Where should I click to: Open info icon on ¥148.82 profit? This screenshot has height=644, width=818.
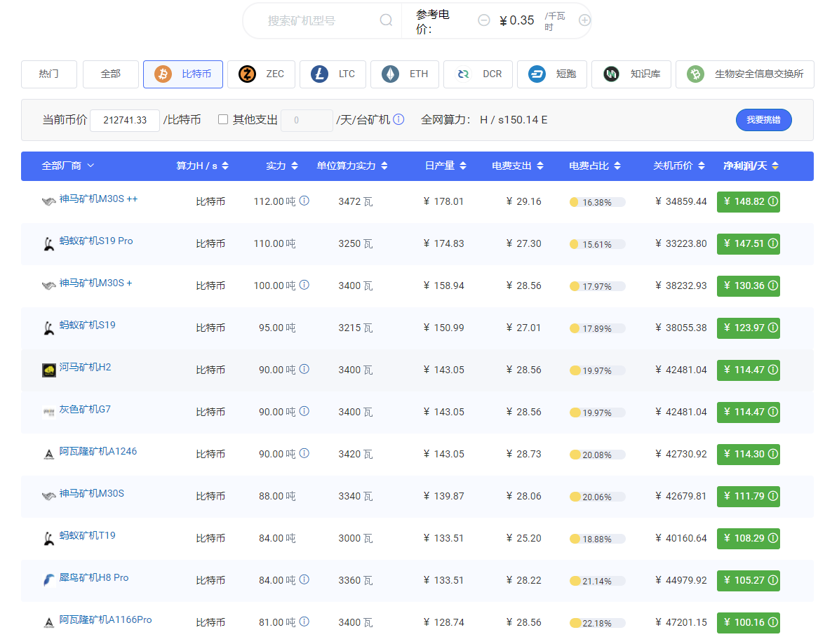coord(773,201)
